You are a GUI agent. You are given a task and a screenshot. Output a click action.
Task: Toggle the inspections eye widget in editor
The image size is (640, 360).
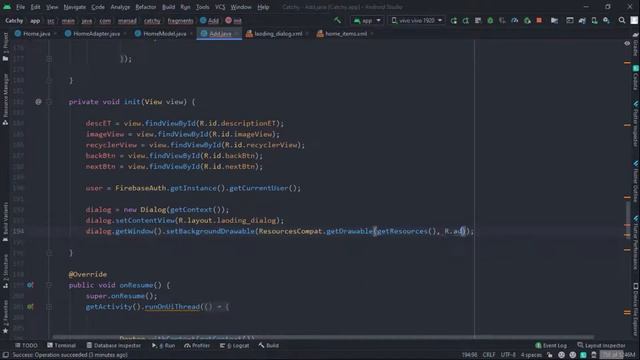click(x=627, y=43)
